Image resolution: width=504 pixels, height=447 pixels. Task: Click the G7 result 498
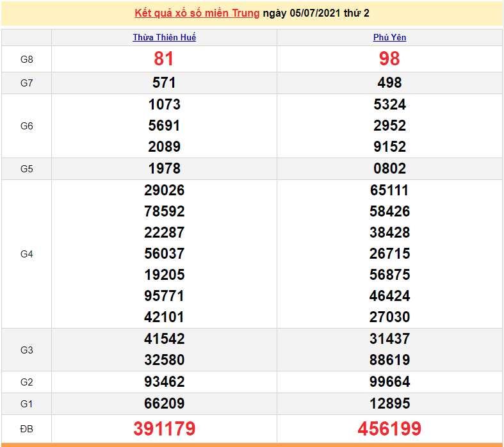(x=389, y=83)
